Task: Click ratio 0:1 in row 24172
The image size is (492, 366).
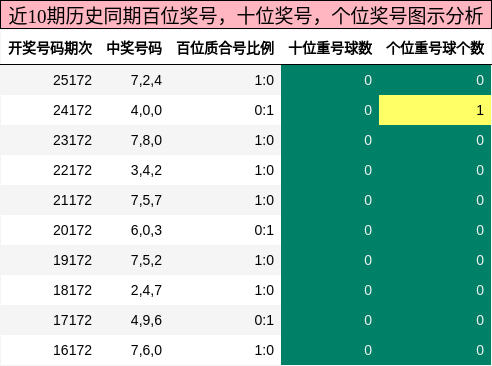Action: [x=264, y=110]
